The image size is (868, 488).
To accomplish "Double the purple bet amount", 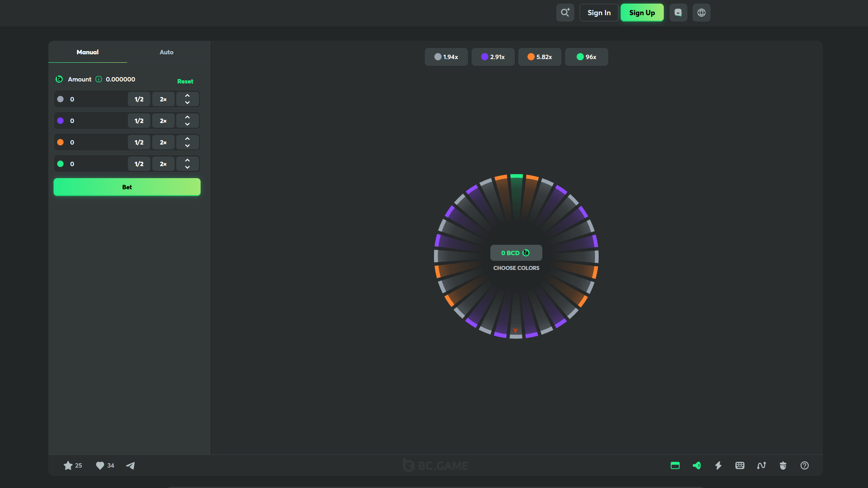I will (163, 121).
